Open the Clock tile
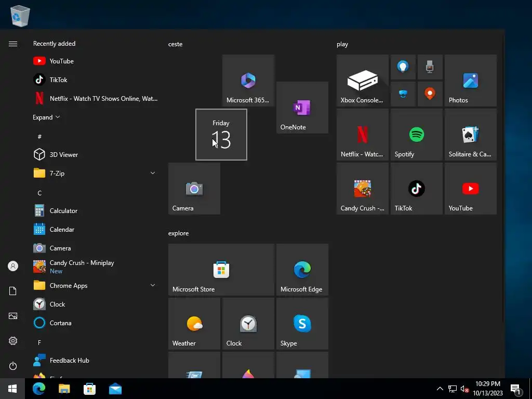Viewport: 532px width, 399px height. click(x=248, y=324)
